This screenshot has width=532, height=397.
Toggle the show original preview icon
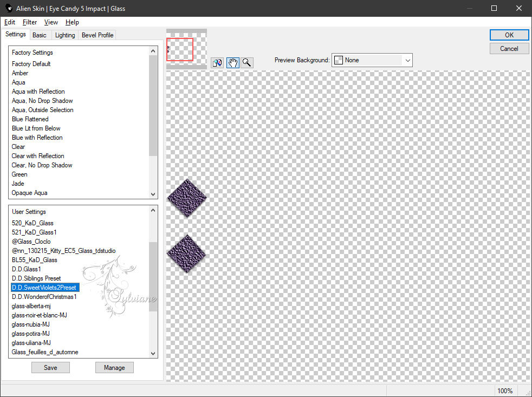(x=217, y=63)
